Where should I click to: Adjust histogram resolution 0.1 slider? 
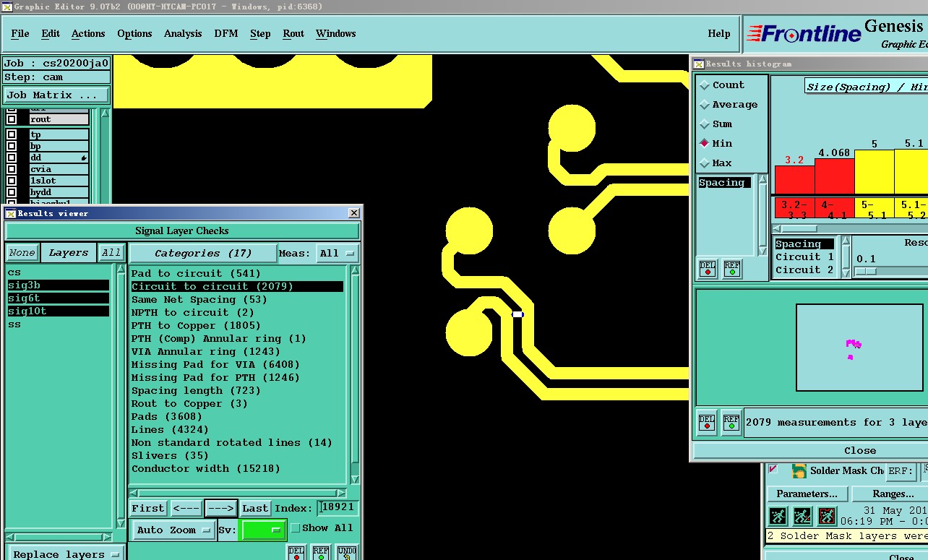[x=865, y=271]
